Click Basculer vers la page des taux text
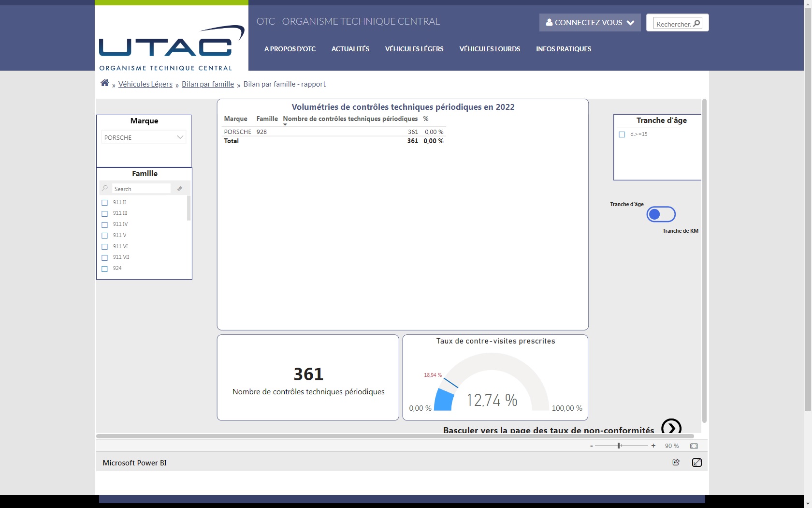This screenshot has height=508, width=812. tap(549, 430)
